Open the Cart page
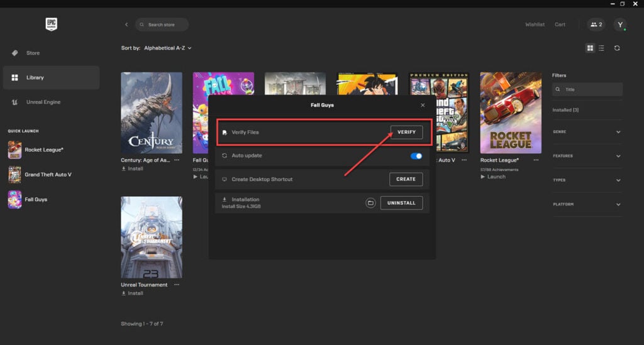Viewport: 644px width, 345px height. [x=560, y=25]
